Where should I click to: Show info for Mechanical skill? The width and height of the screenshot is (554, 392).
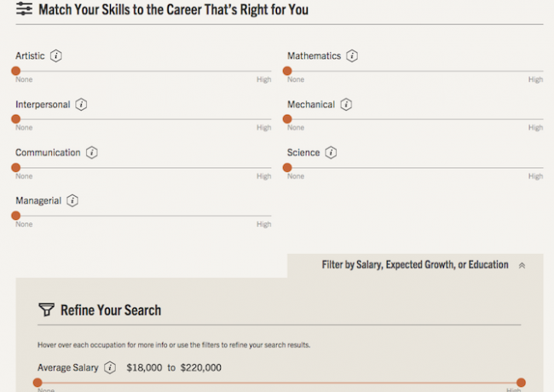click(x=346, y=105)
